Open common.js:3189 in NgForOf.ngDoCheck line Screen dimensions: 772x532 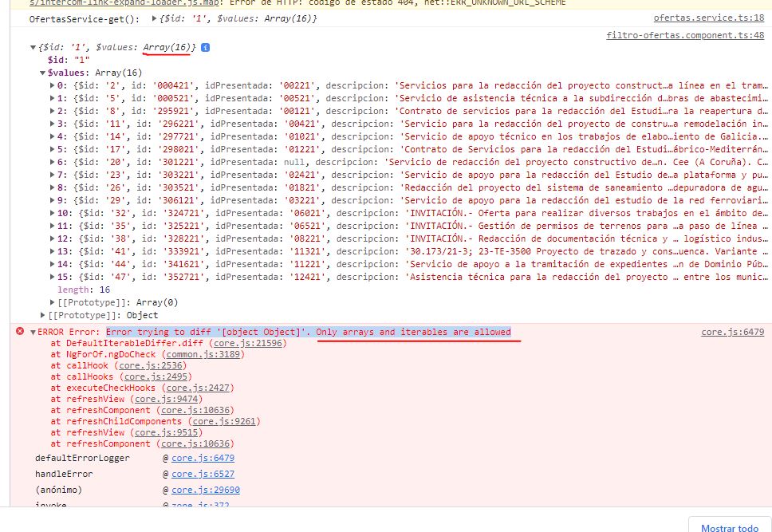[x=203, y=354]
